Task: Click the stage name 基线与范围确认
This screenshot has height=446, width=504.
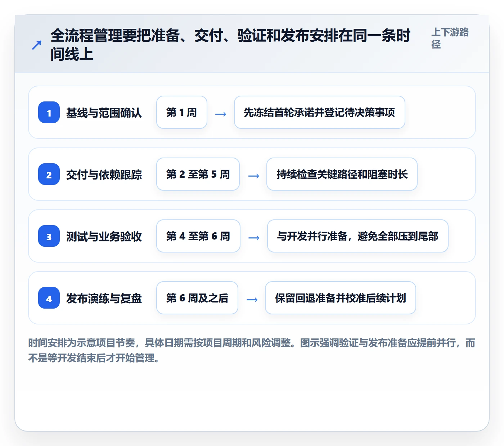Action: 104,113
